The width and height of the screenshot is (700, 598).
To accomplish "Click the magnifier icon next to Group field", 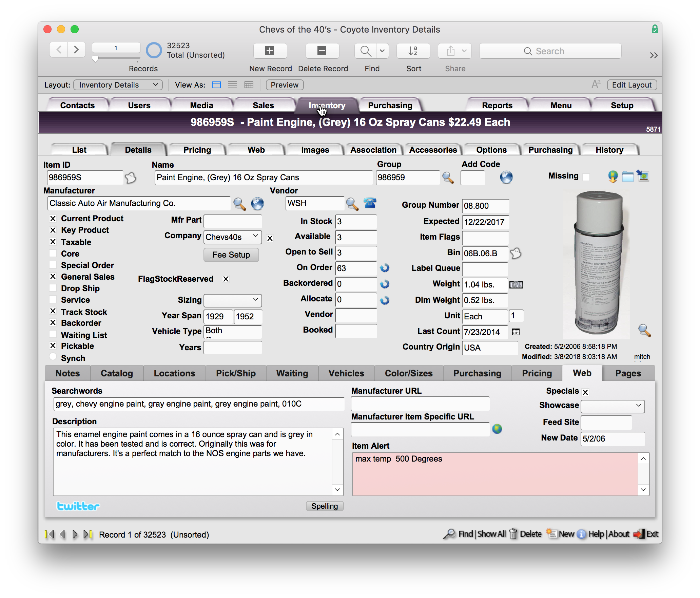I will tap(448, 177).
